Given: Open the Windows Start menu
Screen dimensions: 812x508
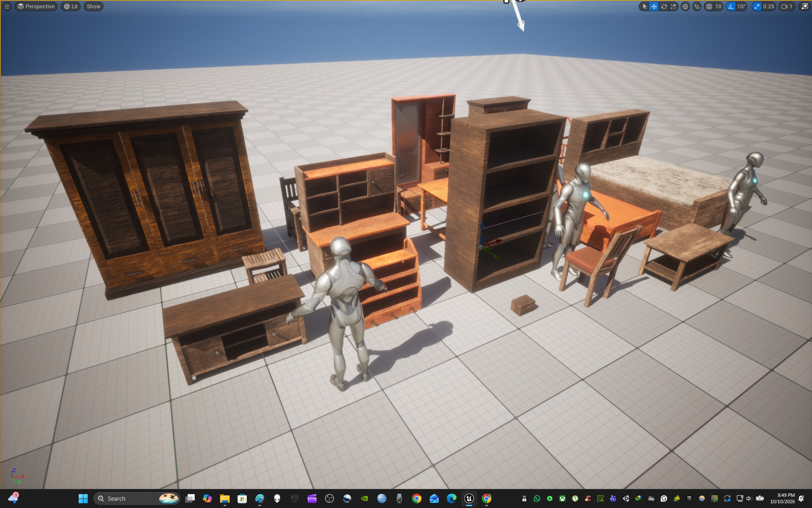Looking at the screenshot, I should click(x=83, y=498).
